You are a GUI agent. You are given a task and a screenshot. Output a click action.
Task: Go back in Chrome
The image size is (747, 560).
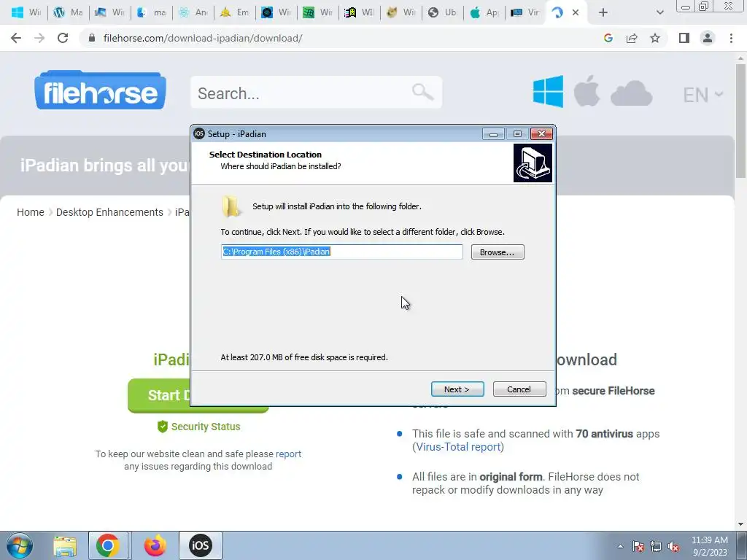(16, 38)
